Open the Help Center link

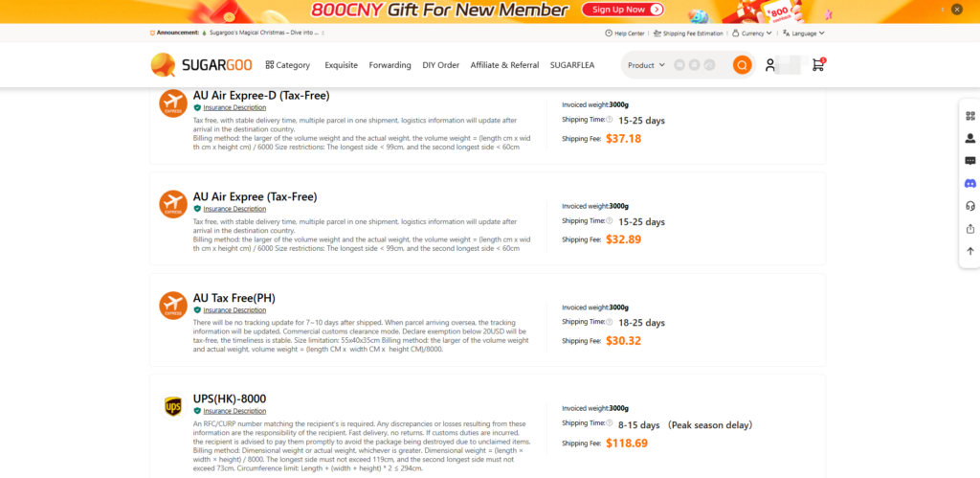click(x=624, y=34)
